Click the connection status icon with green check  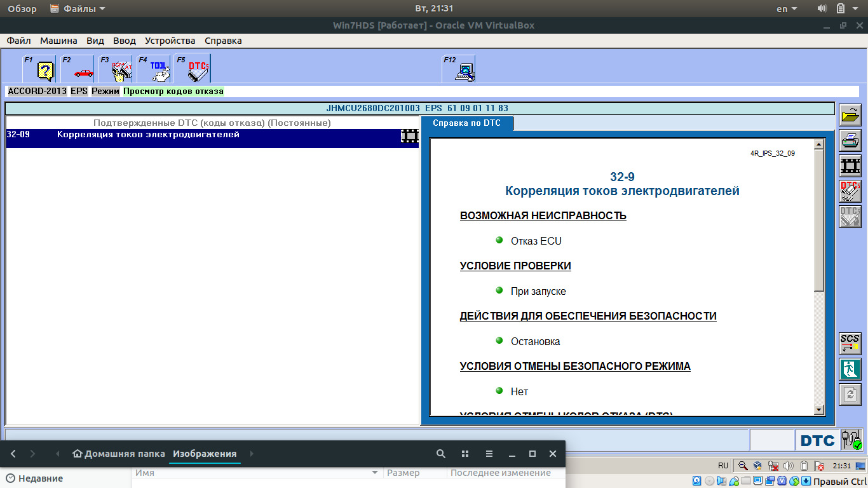coord(851,440)
